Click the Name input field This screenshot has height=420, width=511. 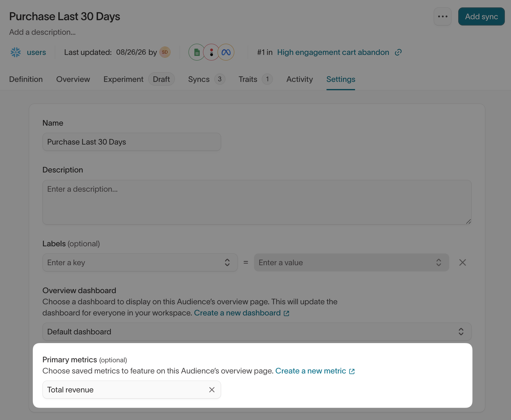tap(132, 142)
